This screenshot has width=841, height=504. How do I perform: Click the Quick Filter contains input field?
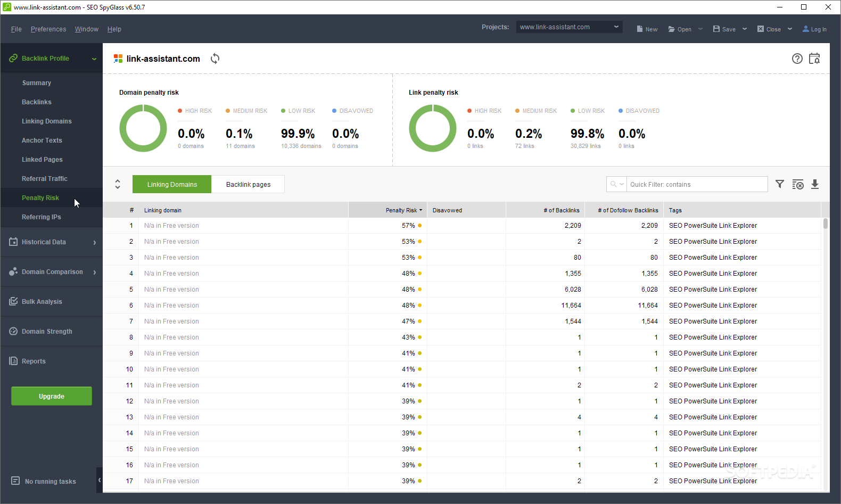coord(697,184)
